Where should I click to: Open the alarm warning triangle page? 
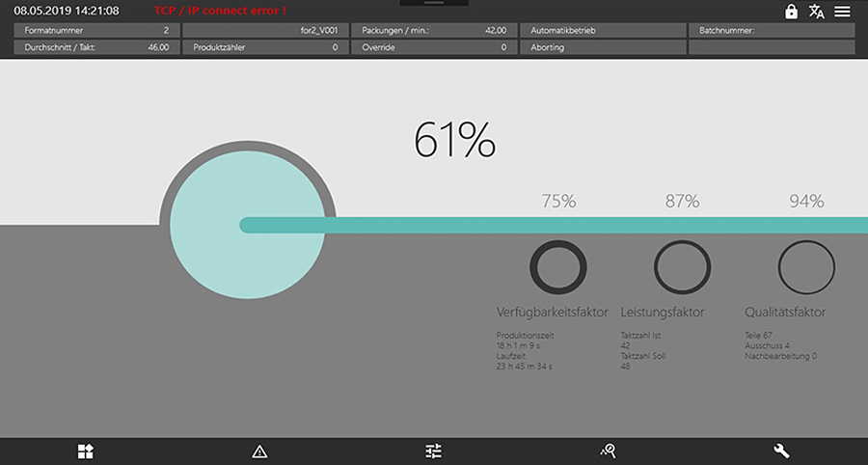(x=259, y=451)
